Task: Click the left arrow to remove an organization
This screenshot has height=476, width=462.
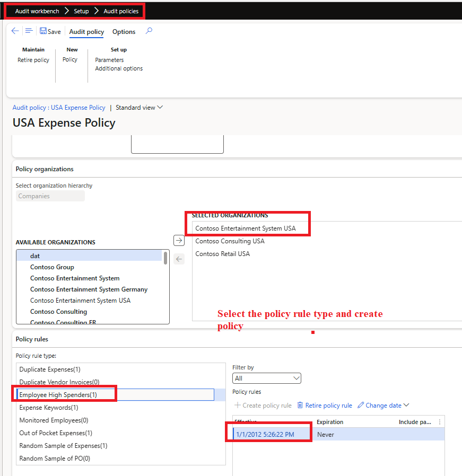Action: coord(179,259)
